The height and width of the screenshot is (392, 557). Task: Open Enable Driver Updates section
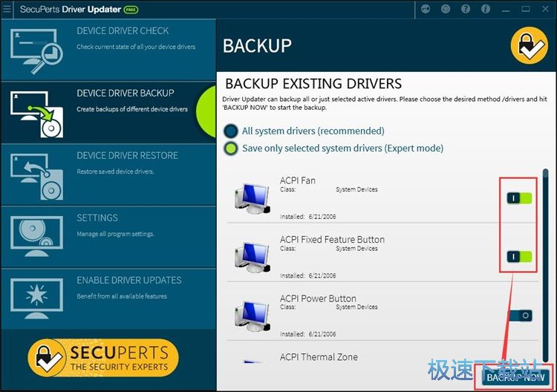(x=108, y=298)
